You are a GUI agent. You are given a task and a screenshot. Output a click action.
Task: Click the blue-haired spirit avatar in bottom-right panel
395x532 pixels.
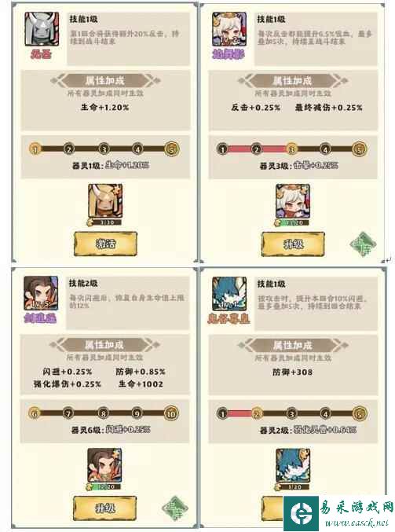tap(229, 293)
